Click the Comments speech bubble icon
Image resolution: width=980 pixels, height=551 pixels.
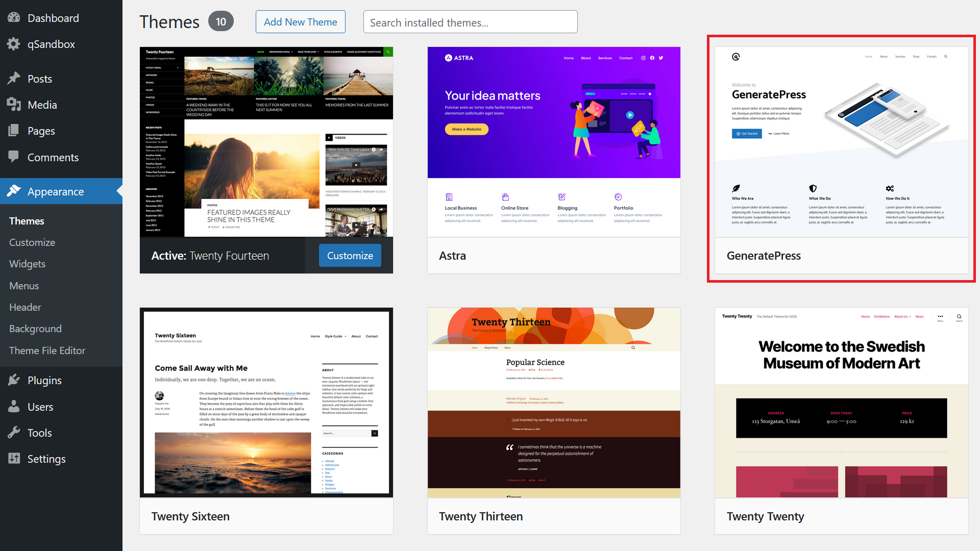pyautogui.click(x=14, y=157)
